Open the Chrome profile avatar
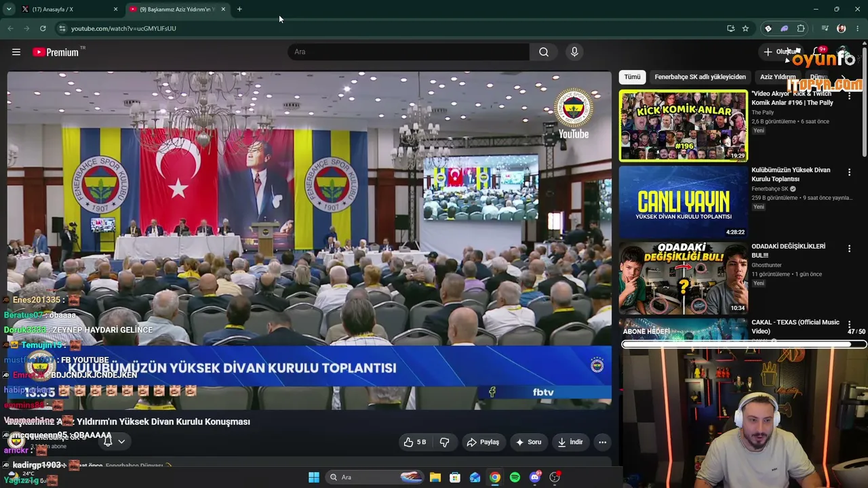868x488 pixels. pos(842,28)
